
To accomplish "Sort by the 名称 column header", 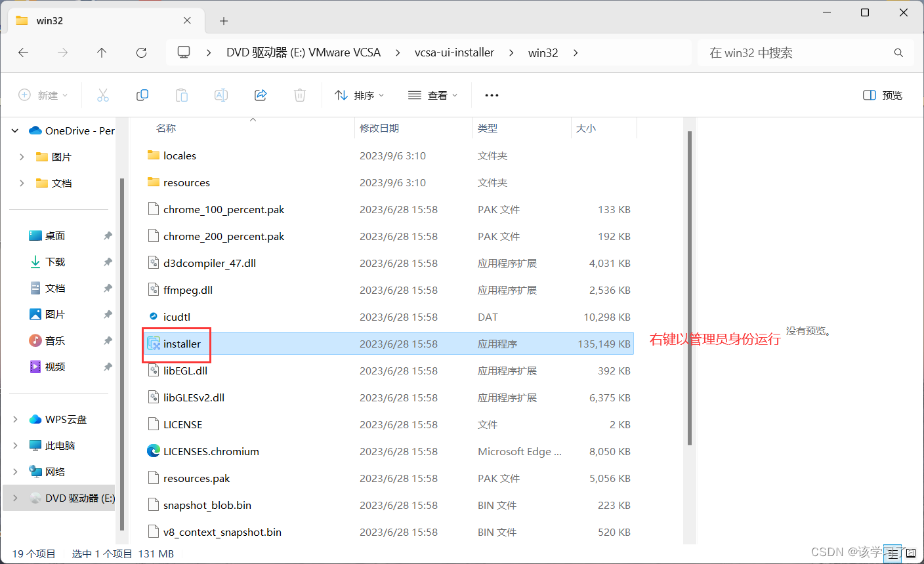I will point(166,128).
